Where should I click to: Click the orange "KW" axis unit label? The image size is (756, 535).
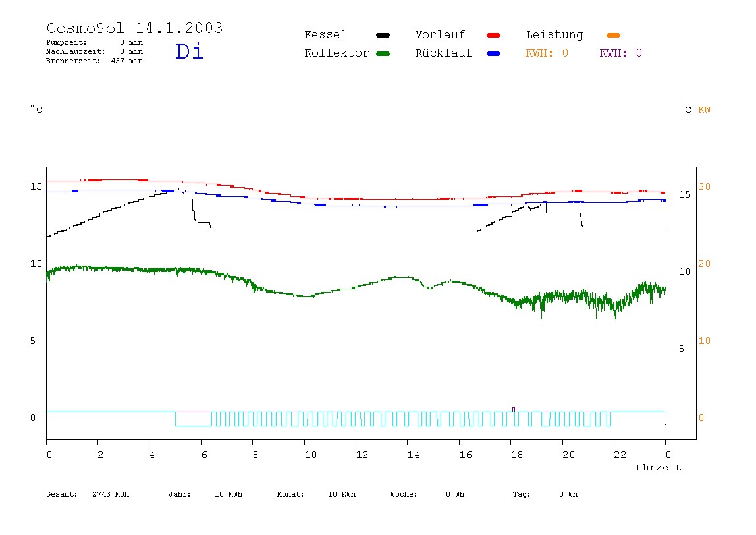(x=704, y=110)
